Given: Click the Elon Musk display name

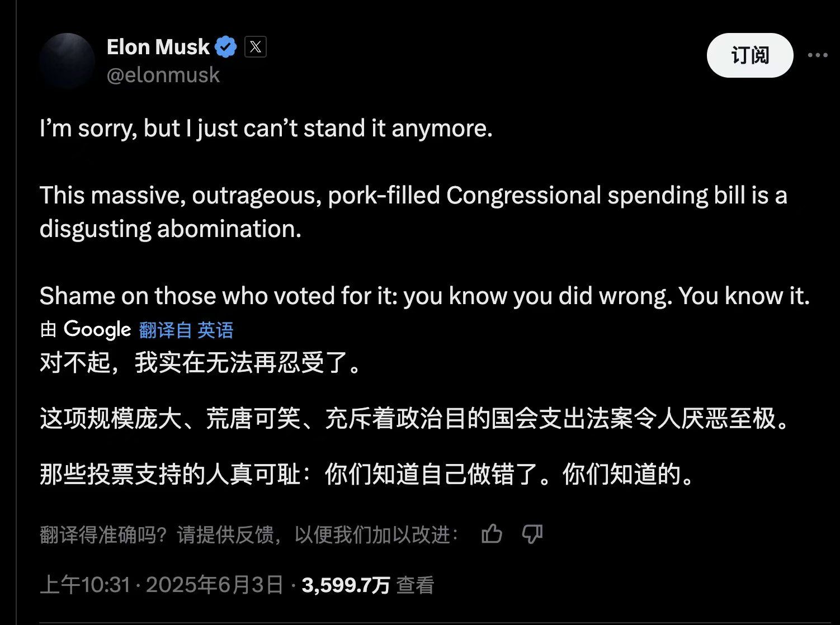Looking at the screenshot, I should coord(158,47).
